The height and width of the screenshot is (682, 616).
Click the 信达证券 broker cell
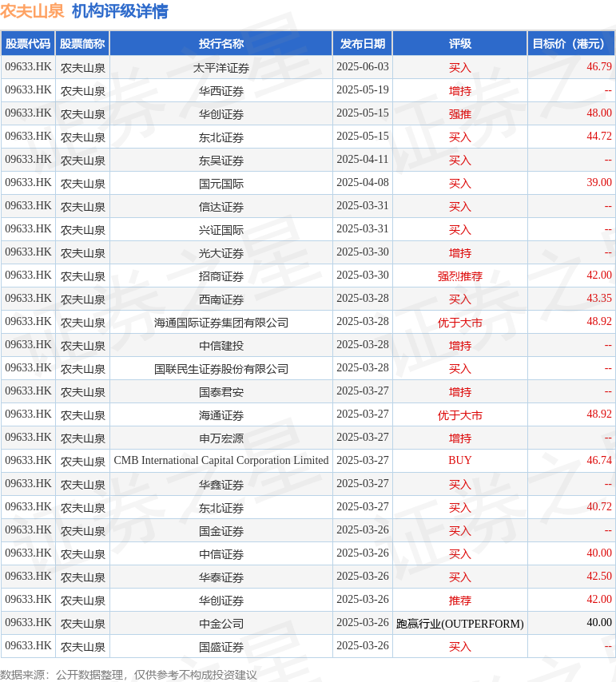tap(221, 207)
